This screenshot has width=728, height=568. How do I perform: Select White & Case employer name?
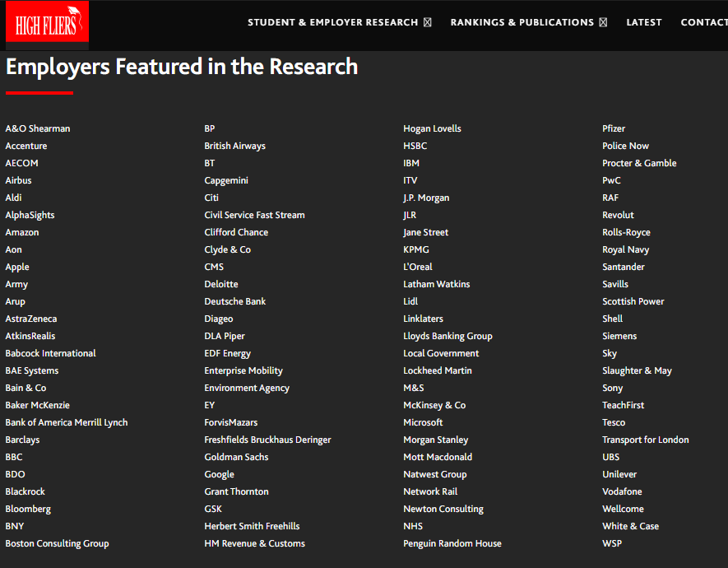630,526
